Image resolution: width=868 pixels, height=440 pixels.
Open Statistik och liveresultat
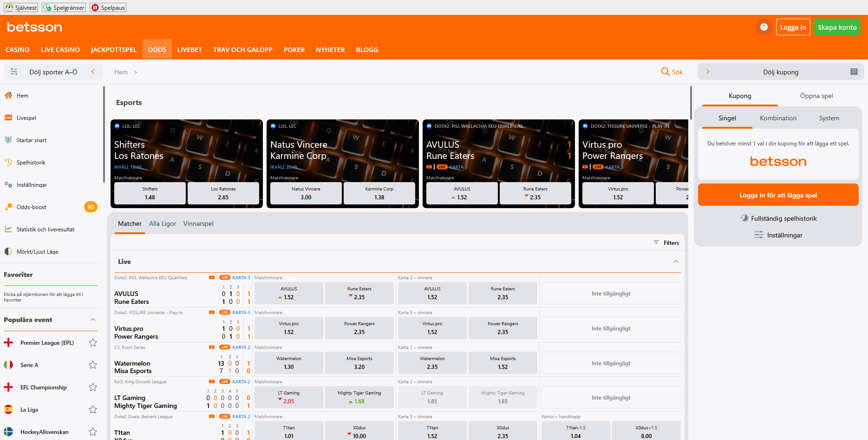(39, 230)
